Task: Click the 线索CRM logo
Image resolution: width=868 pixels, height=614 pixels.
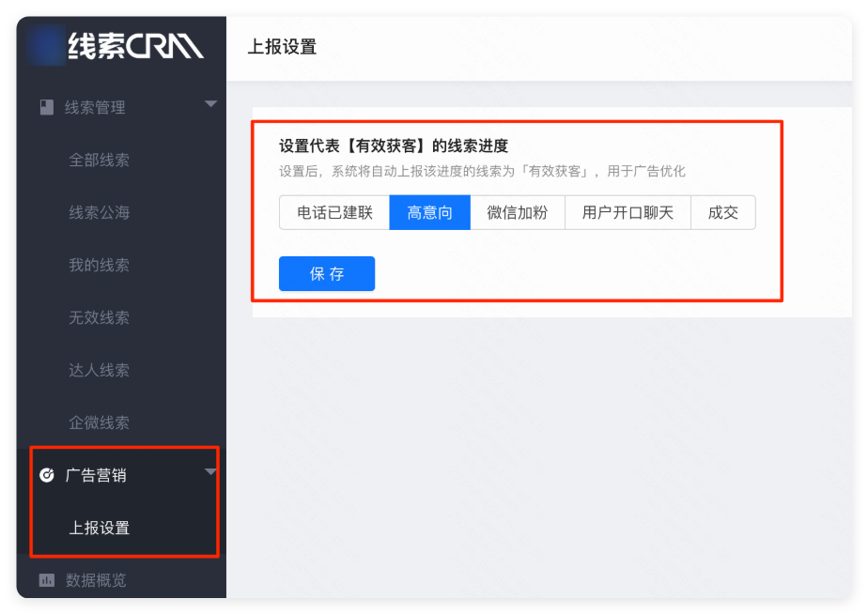Action: pyautogui.click(x=135, y=45)
